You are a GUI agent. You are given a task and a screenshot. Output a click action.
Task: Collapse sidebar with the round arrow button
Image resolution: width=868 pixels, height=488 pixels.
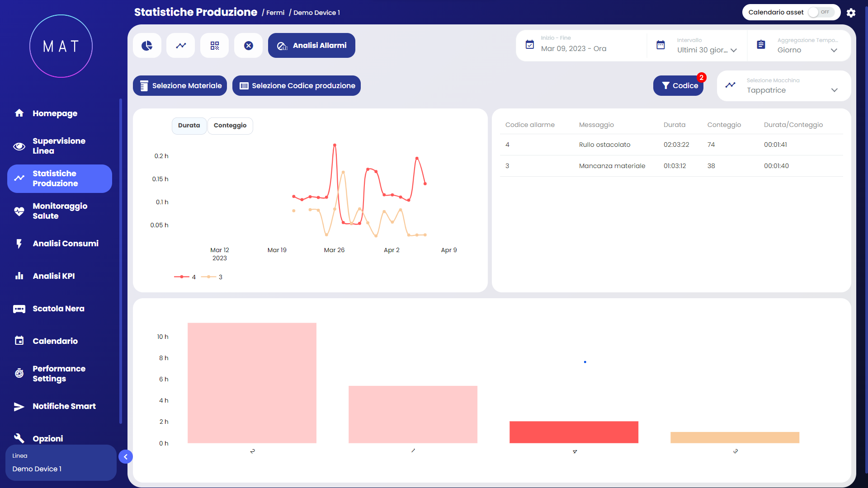126,457
